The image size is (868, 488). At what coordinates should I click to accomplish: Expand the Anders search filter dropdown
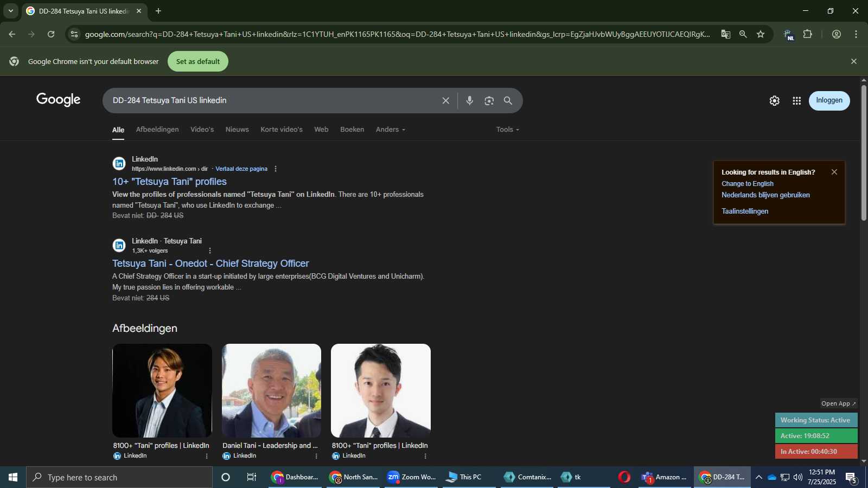(x=391, y=130)
